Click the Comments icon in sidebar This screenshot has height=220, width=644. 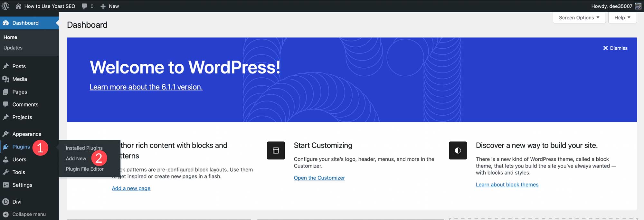coord(6,104)
